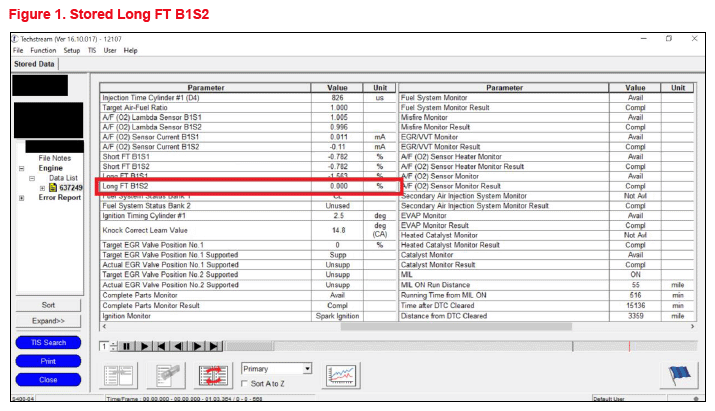Screen dimensions: 715x411
Task: Click the snapshot notes icon button
Action: tap(166, 375)
